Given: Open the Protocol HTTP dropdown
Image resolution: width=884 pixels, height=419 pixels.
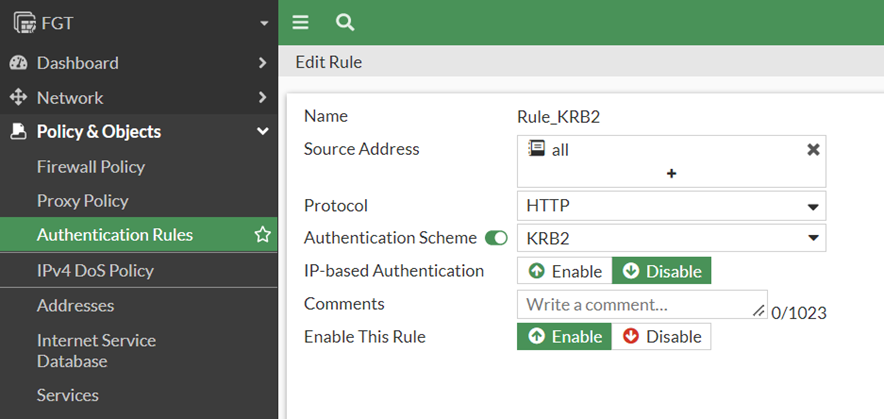Looking at the screenshot, I should coord(671,206).
